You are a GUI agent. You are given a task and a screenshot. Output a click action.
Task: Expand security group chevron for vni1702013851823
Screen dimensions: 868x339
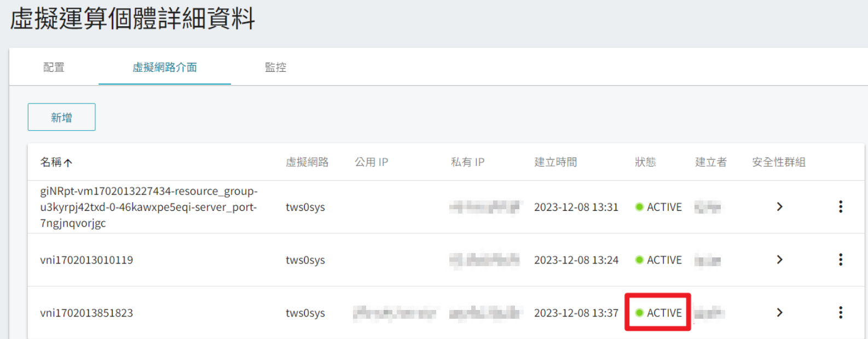(779, 313)
